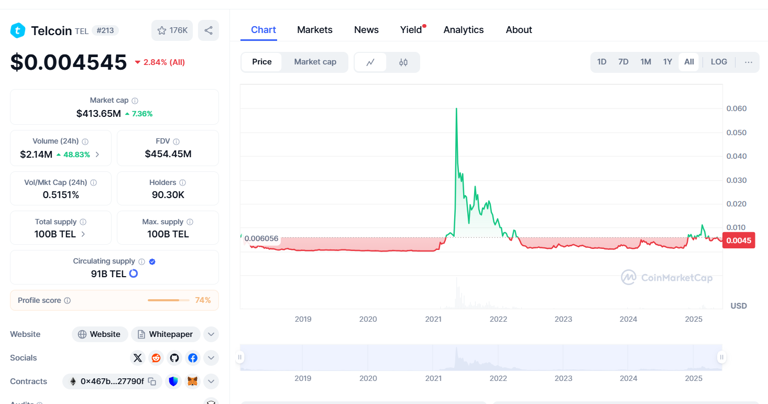Click the MetaMask fox icon
Viewport: 768px width, 404px height.
[192, 381]
